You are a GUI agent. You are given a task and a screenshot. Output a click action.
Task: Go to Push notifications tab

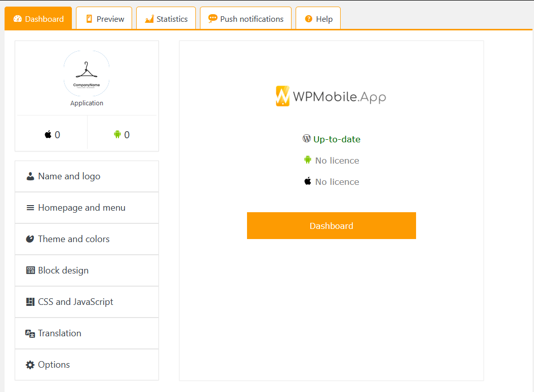[x=245, y=19]
